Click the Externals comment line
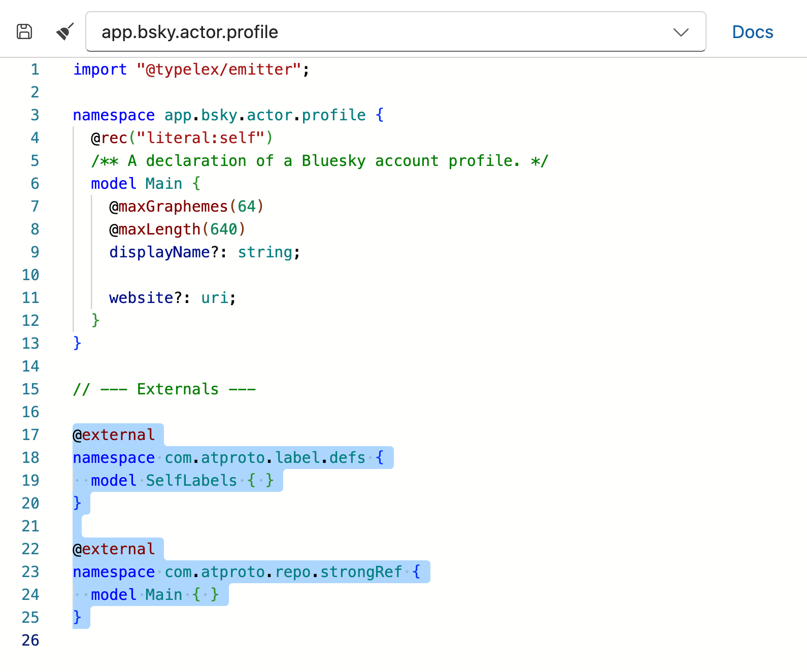 (x=164, y=389)
